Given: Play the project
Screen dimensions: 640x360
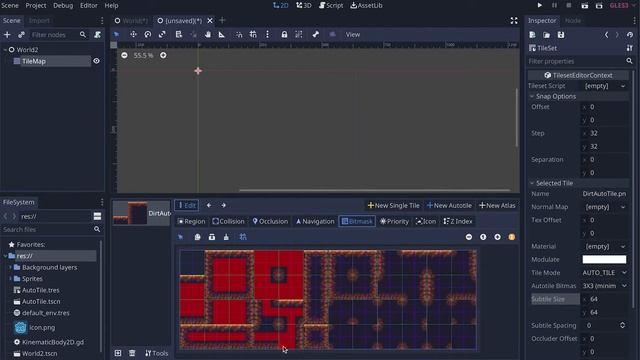Looking at the screenshot, I should tap(540, 5).
